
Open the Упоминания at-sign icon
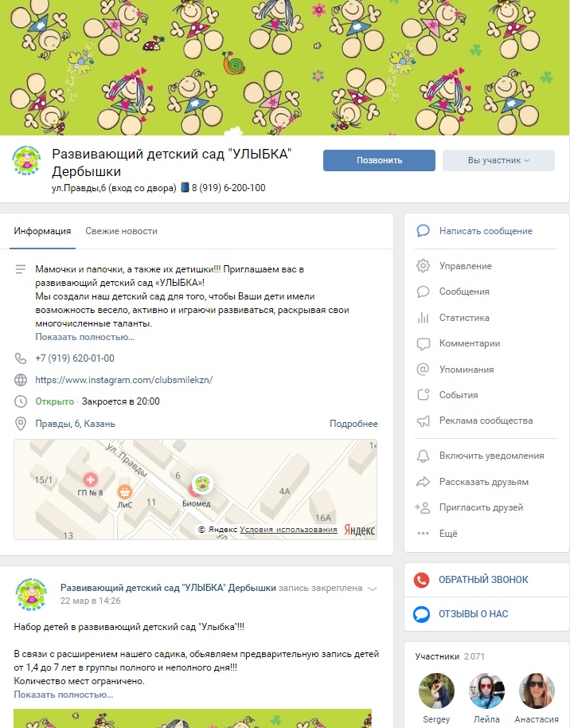click(423, 369)
